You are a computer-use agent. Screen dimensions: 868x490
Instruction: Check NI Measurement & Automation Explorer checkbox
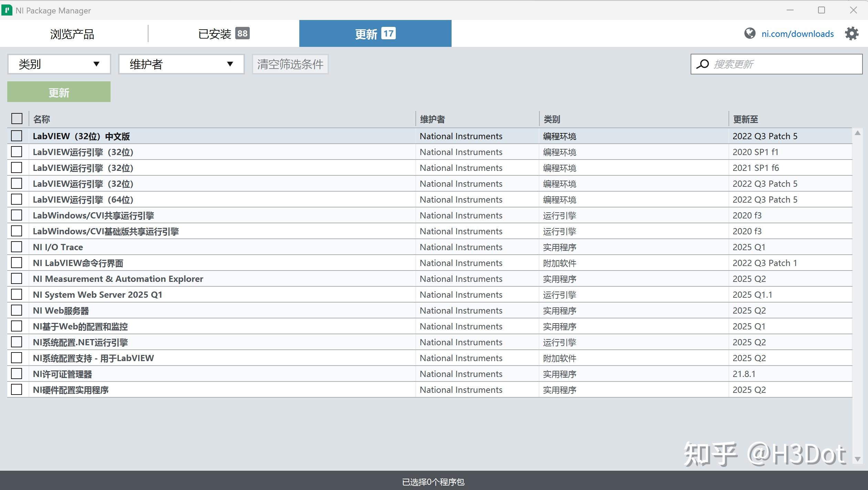coord(17,278)
